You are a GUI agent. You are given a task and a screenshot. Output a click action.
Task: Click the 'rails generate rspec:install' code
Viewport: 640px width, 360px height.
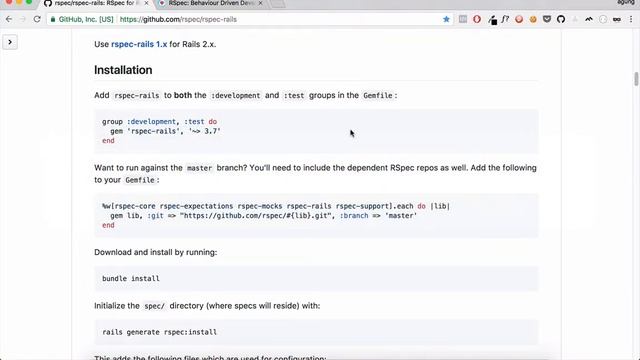coord(159,332)
